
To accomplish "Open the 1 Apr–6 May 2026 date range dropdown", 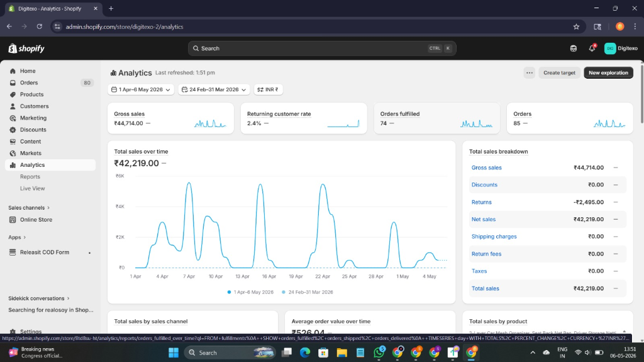I will [x=141, y=89].
